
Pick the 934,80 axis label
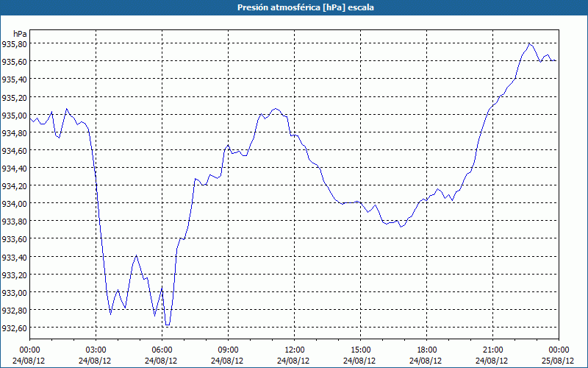coord(14,132)
